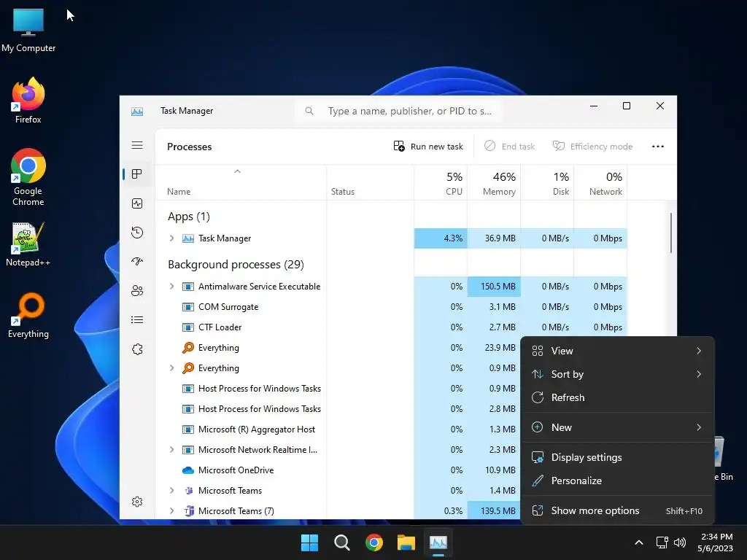Click the Apps (1) group heading
The image size is (747, 560).
click(189, 217)
